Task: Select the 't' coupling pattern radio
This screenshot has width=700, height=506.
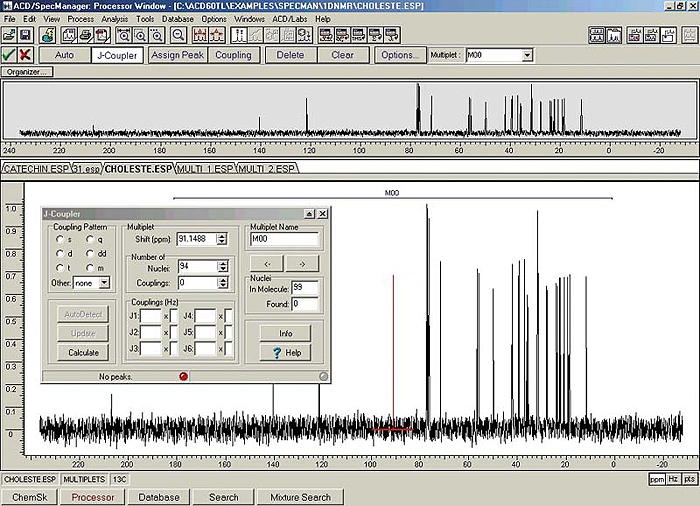Action: (59, 268)
